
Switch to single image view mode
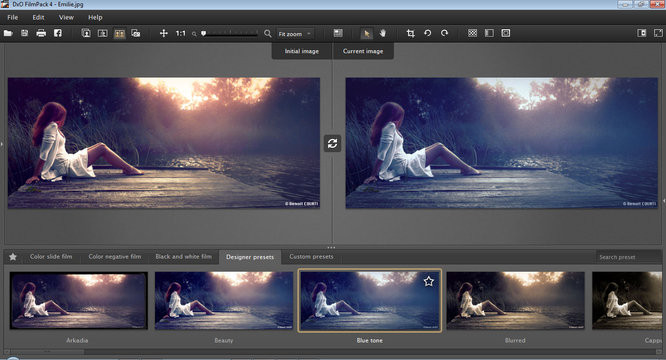coord(86,33)
